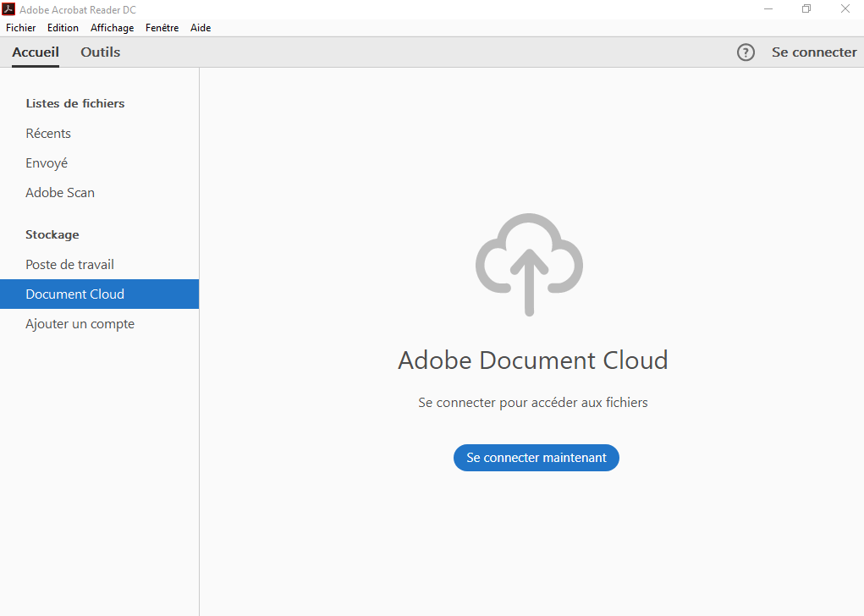864x616 pixels.
Task: Click the cloud upload icon
Action: click(x=529, y=265)
